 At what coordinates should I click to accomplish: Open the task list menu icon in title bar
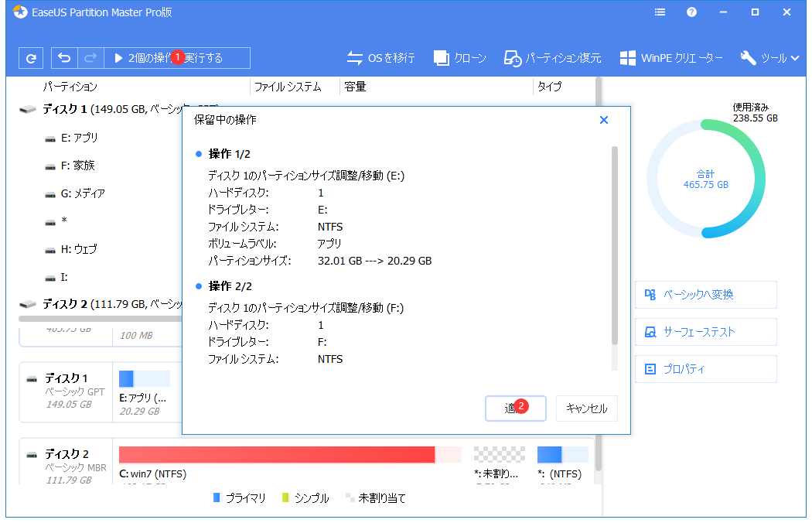[x=660, y=12]
